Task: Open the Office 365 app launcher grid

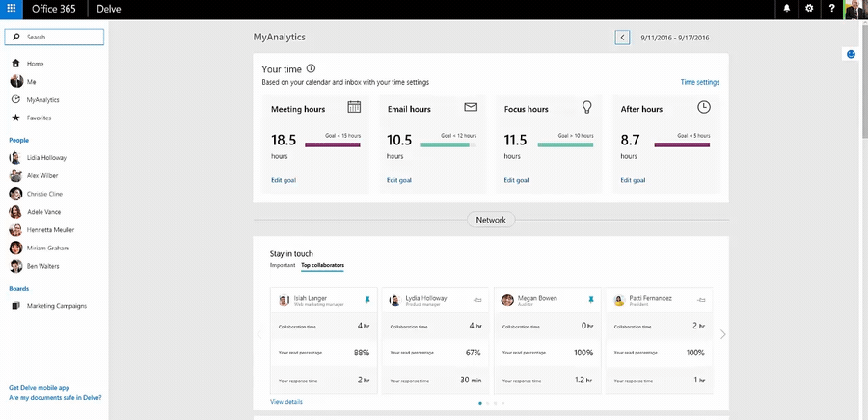Action: (x=12, y=9)
